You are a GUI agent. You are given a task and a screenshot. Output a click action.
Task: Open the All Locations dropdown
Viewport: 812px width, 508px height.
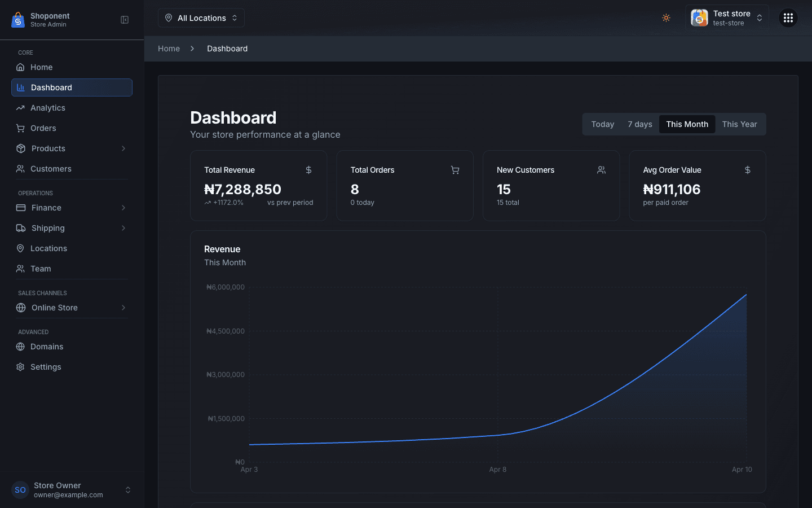click(x=201, y=18)
